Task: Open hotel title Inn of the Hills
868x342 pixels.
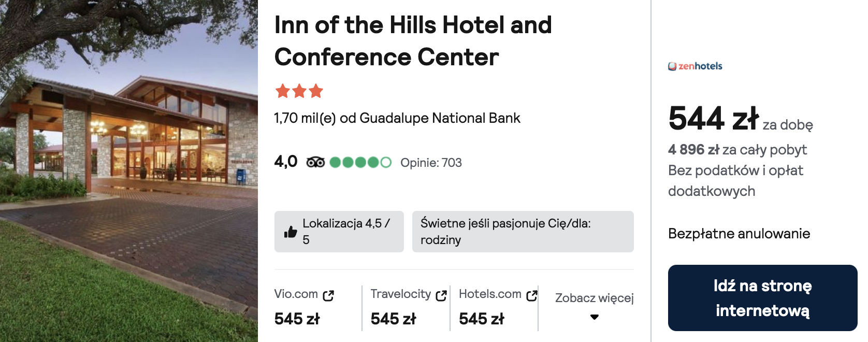Action: (413, 41)
